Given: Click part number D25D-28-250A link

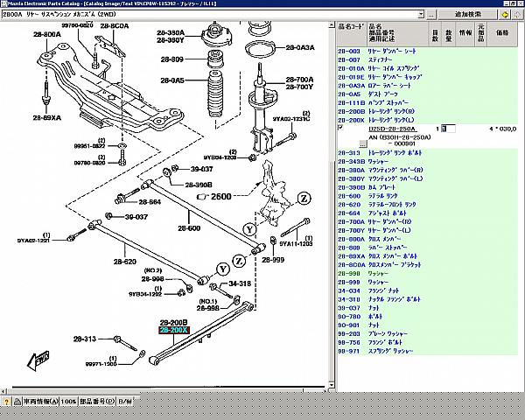Looking at the screenshot, I should [392, 129].
